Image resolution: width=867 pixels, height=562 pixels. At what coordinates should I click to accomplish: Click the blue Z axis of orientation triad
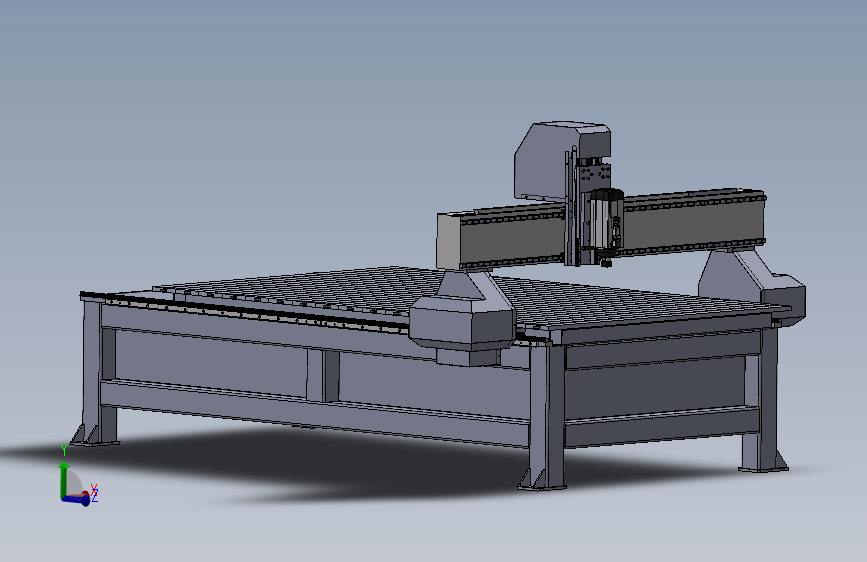(x=76, y=500)
